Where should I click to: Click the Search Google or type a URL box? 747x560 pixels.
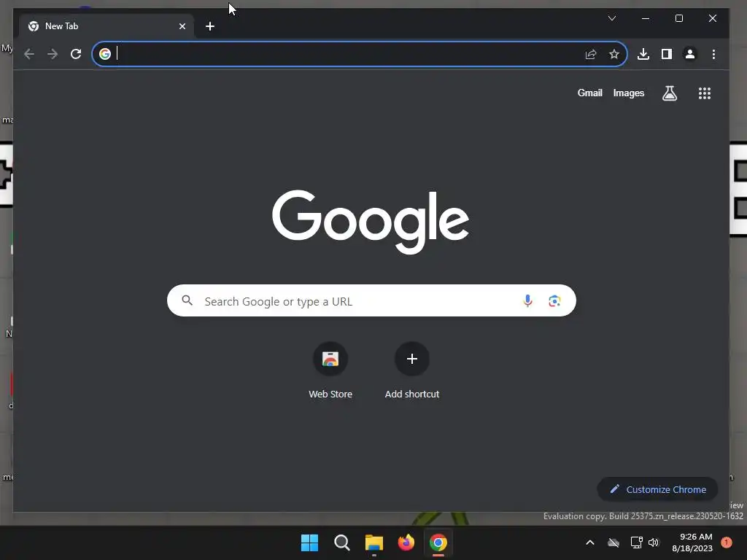[371, 300]
